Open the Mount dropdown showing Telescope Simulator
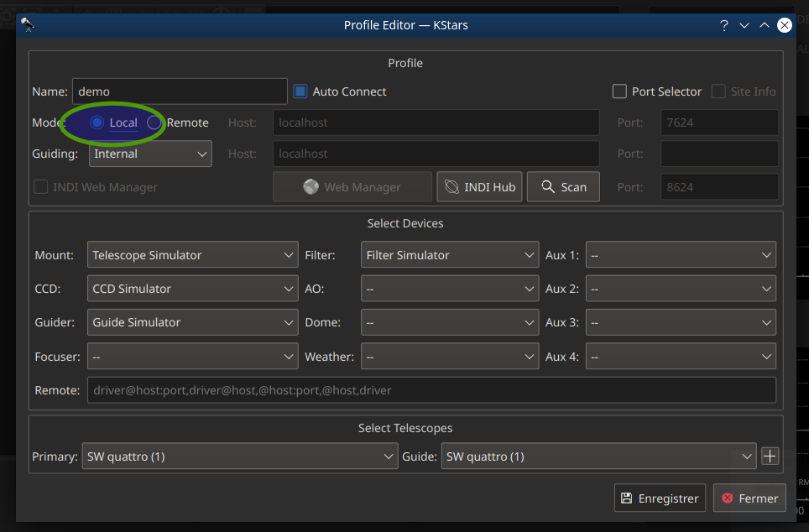809x532 pixels. (192, 255)
